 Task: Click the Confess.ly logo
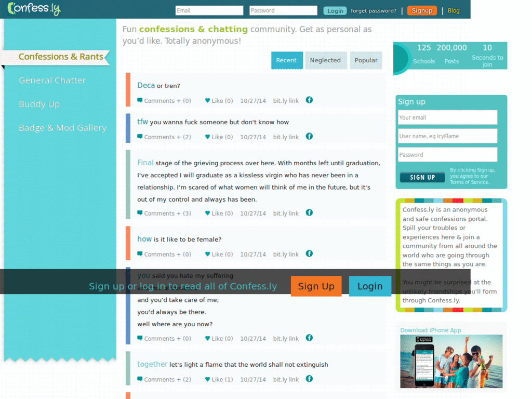34,8
